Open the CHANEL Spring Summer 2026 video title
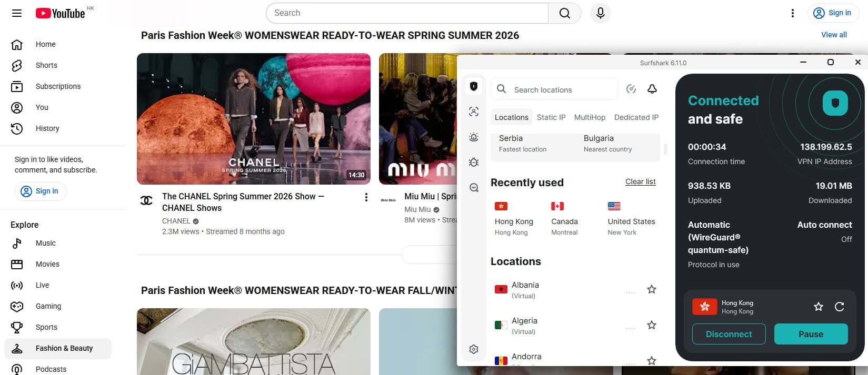Screen dimensions: 868x375 click(243, 202)
